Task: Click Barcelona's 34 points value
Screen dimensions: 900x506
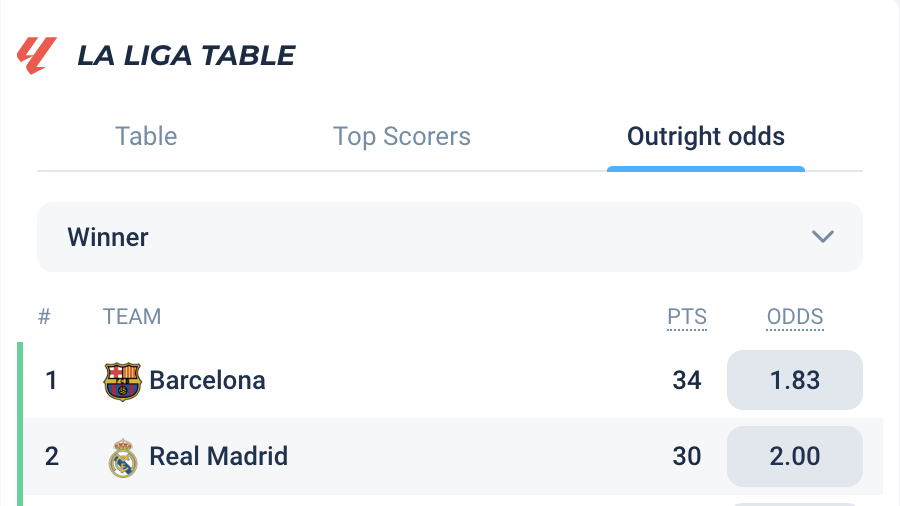Action: (686, 380)
